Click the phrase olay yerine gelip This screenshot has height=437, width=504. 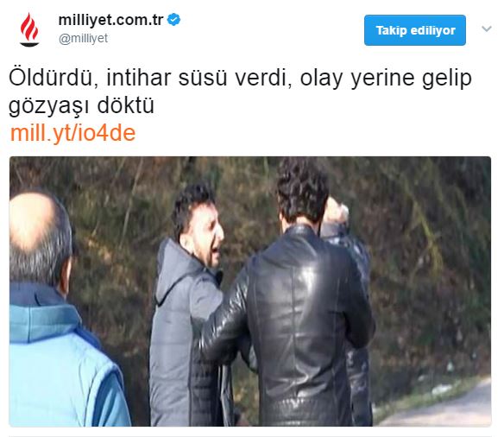pos(386,79)
